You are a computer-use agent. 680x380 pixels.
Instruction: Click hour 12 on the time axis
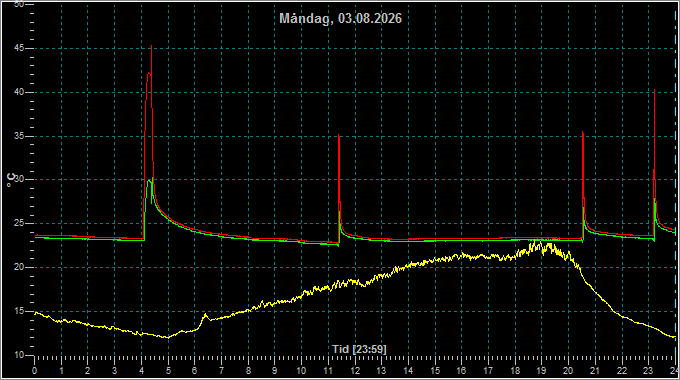point(355,371)
